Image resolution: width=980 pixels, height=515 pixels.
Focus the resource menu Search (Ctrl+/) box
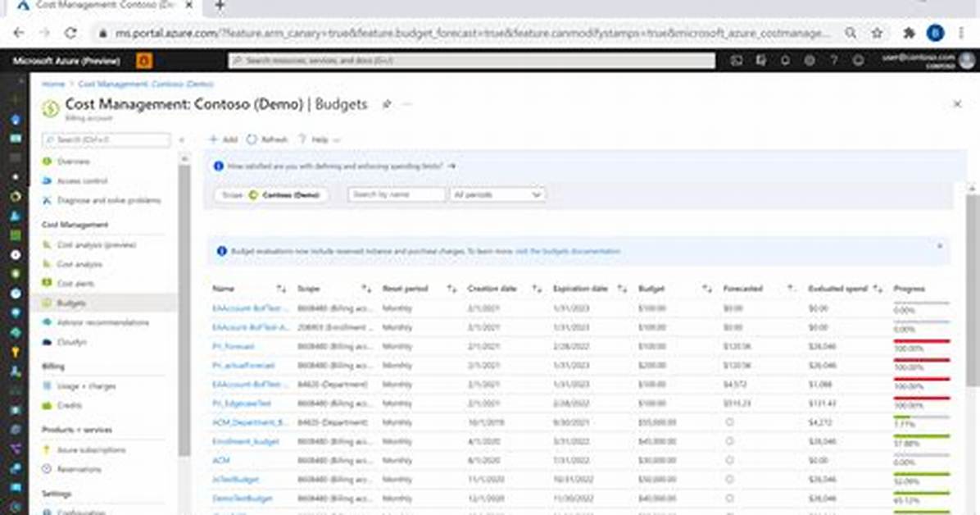(107, 140)
